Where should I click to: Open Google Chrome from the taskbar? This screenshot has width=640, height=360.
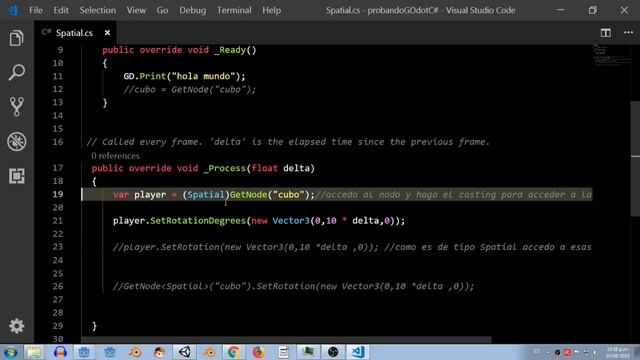(234, 352)
